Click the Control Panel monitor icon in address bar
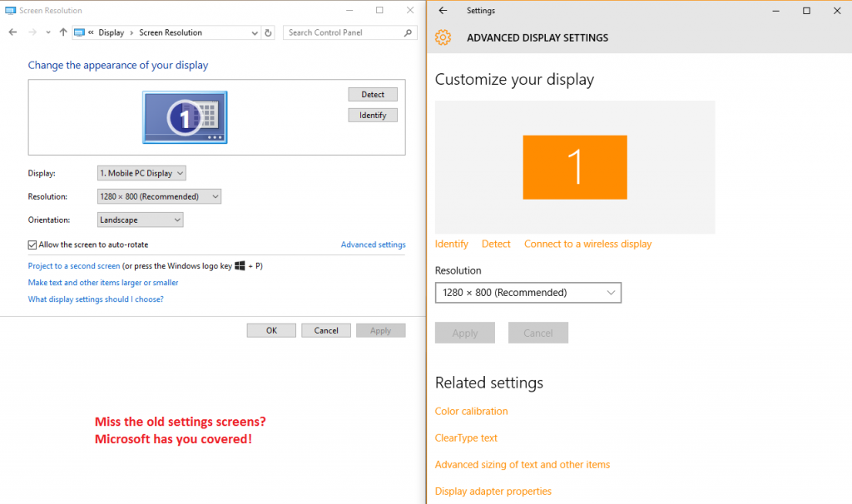Viewport: 852px width, 504px height. (79, 32)
